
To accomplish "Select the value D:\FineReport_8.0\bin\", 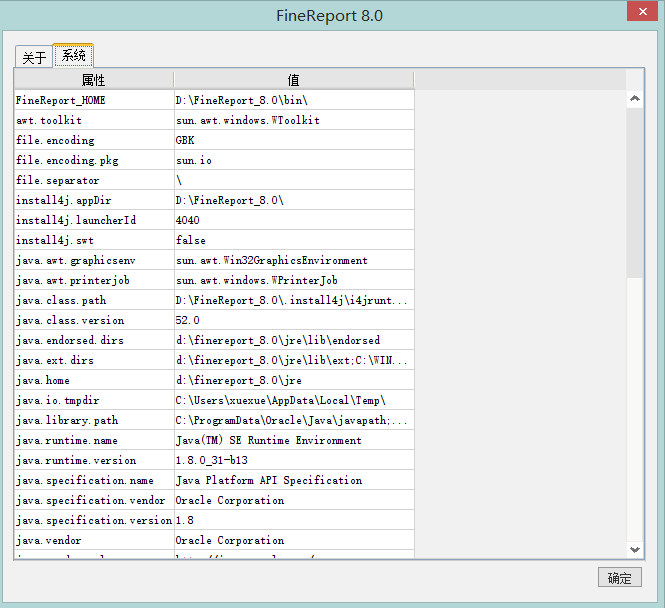I will pyautogui.click(x=294, y=100).
